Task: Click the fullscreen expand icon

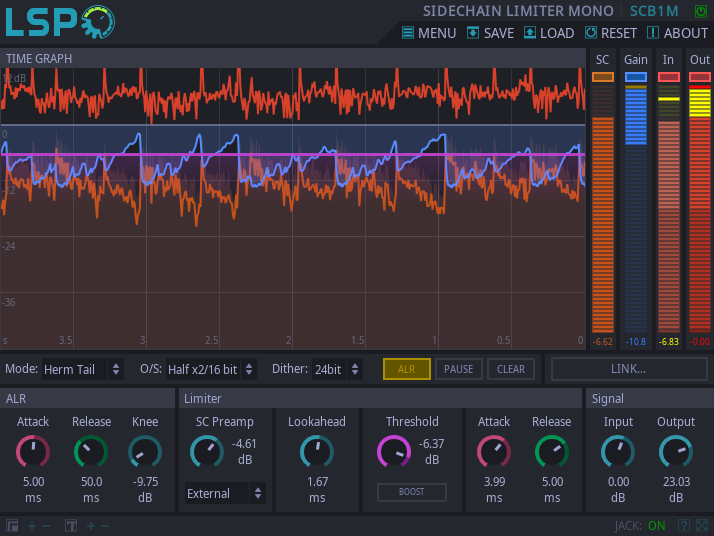Action: tap(702, 526)
